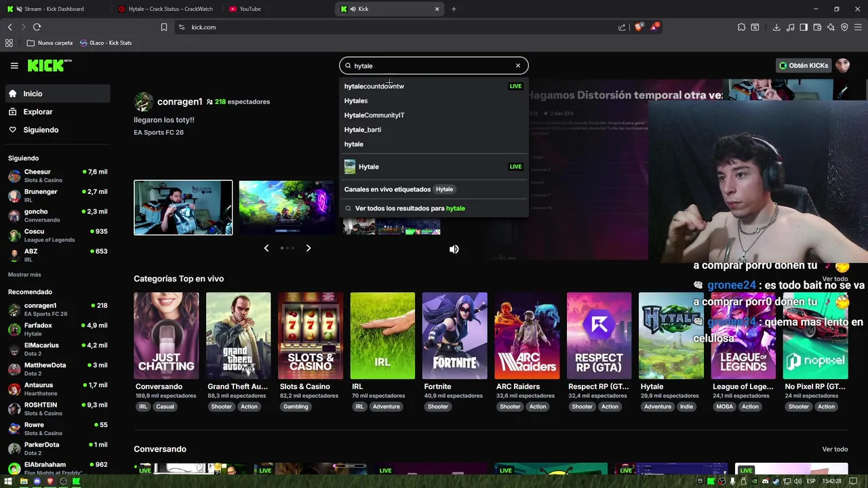Select the first featured stream thumbnail

[183, 207]
